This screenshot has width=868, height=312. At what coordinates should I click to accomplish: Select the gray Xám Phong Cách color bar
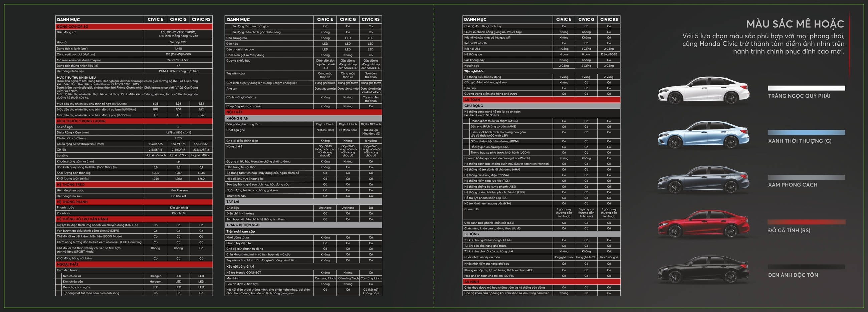pyautogui.click(x=806, y=177)
